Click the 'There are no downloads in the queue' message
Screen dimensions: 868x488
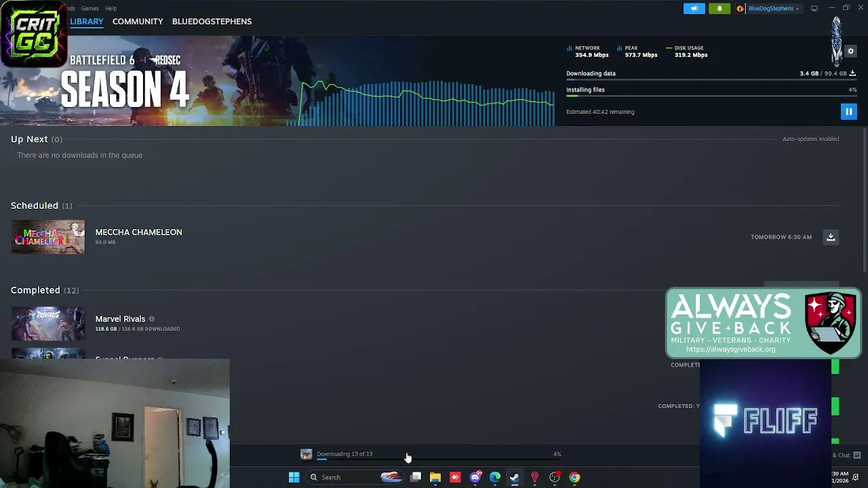pyautogui.click(x=80, y=155)
